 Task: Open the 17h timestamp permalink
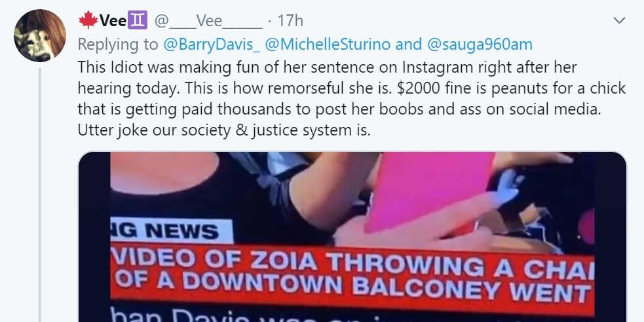tap(290, 20)
